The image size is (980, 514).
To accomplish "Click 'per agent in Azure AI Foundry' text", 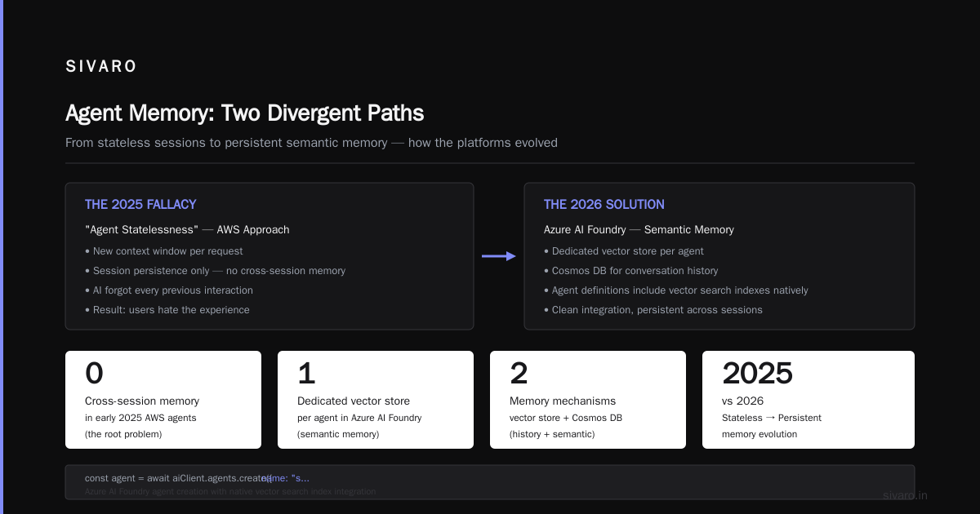I will (359, 418).
